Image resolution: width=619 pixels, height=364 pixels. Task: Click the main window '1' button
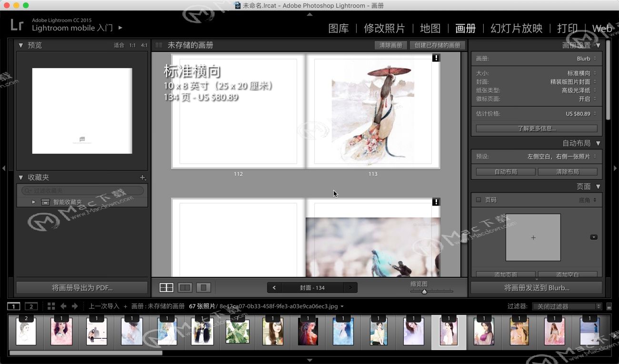click(14, 306)
